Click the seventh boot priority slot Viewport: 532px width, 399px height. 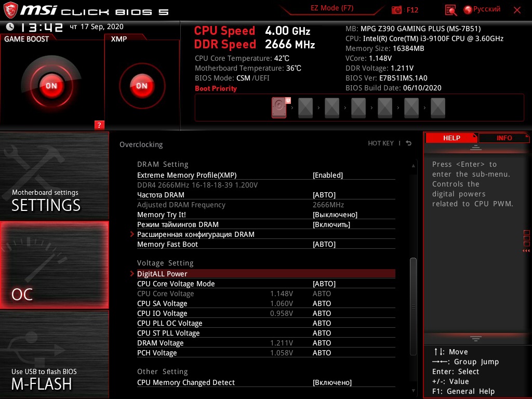pos(437,108)
